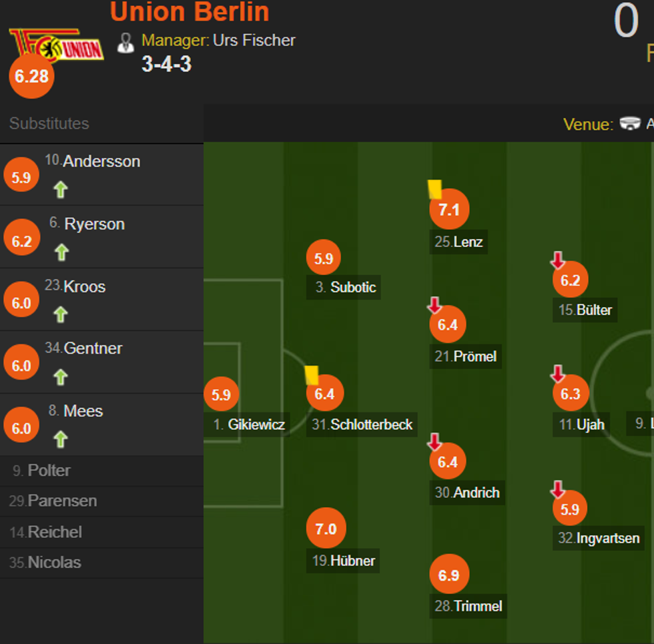Click Lenz's yellow card icon

tap(434, 189)
